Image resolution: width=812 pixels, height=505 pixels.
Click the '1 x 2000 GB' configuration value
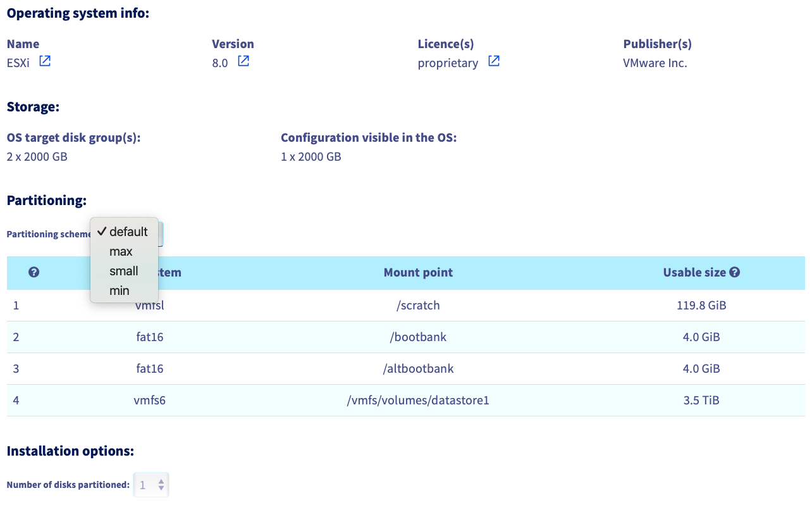point(311,156)
